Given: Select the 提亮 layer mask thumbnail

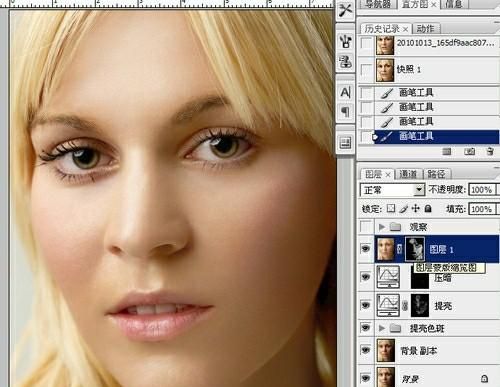Looking at the screenshot, I should pyautogui.click(x=420, y=305).
